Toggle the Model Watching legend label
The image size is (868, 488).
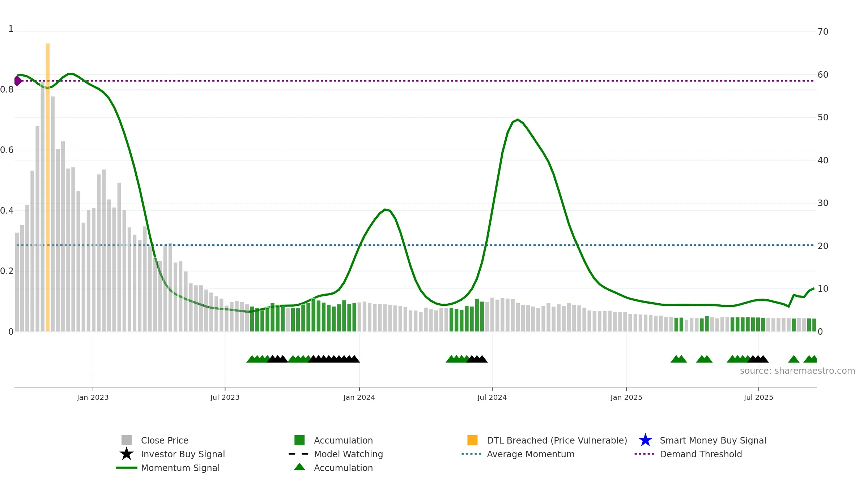[x=348, y=454]
